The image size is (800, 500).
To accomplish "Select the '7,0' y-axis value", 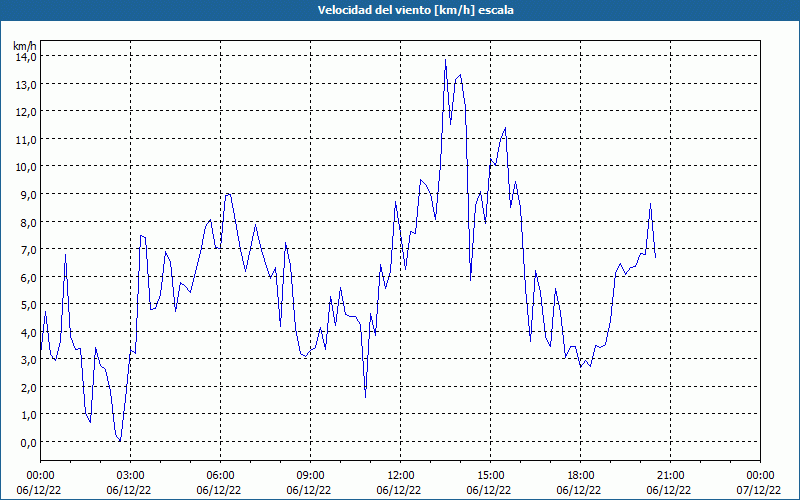I will (29, 249).
